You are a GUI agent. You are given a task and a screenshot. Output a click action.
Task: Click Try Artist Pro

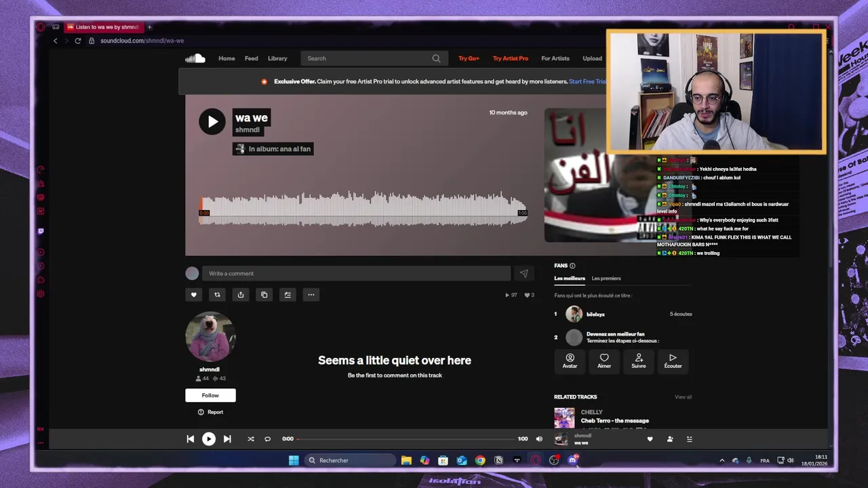coord(510,58)
